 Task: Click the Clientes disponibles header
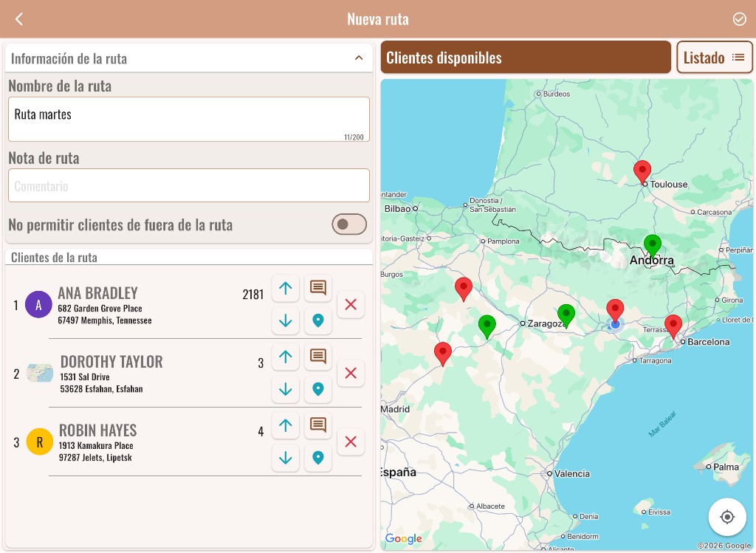point(526,58)
